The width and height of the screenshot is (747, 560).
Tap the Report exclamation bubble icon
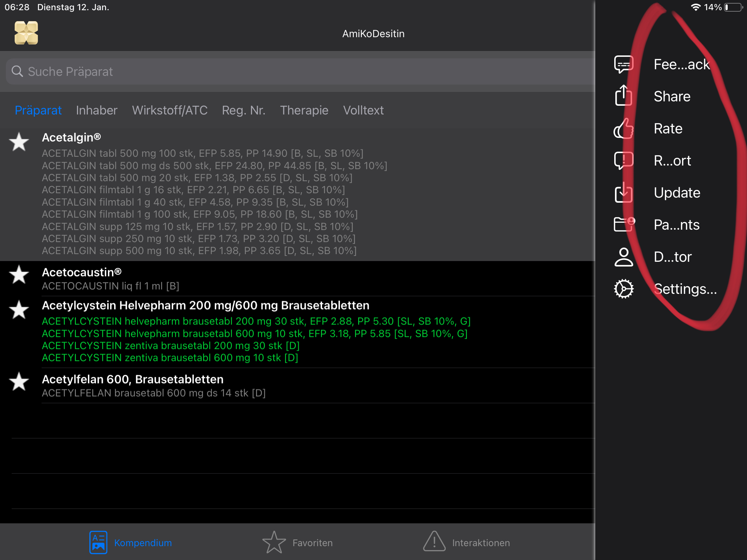point(624,160)
